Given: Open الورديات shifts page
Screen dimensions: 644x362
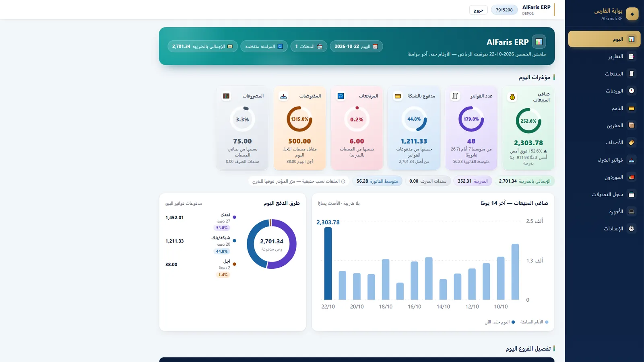Looking at the screenshot, I should coord(604,91).
